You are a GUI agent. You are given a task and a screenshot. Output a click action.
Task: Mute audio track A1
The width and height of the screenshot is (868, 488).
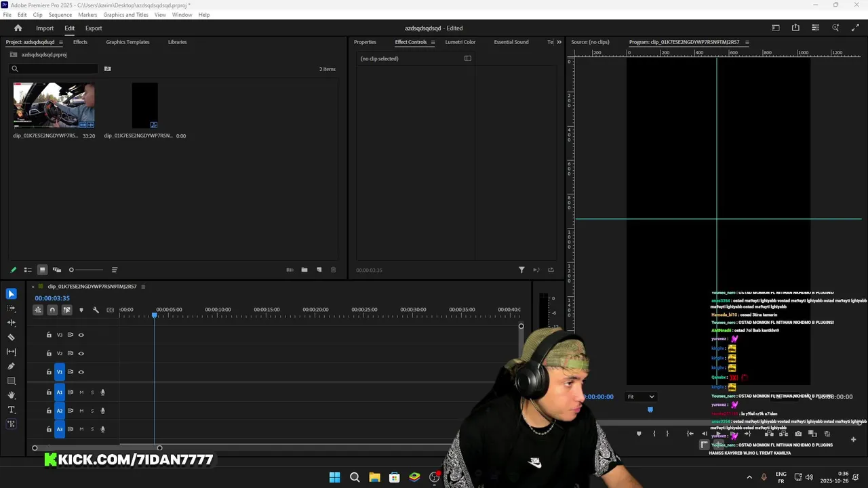pyautogui.click(x=81, y=392)
